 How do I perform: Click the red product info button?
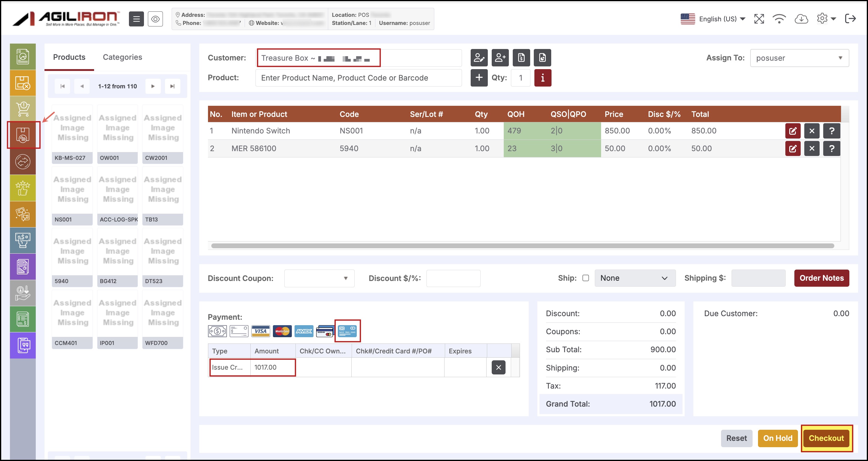coord(542,78)
